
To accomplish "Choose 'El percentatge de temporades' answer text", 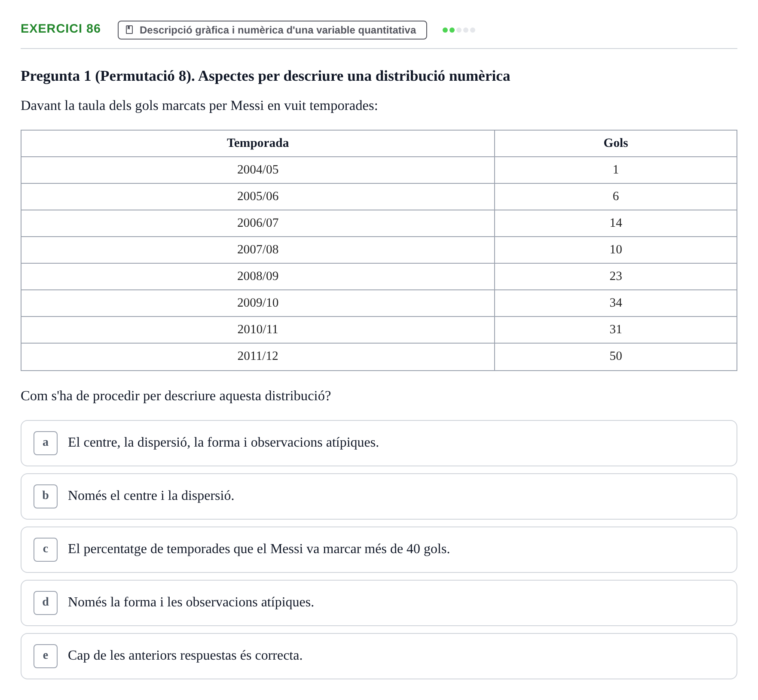I will 259,549.
